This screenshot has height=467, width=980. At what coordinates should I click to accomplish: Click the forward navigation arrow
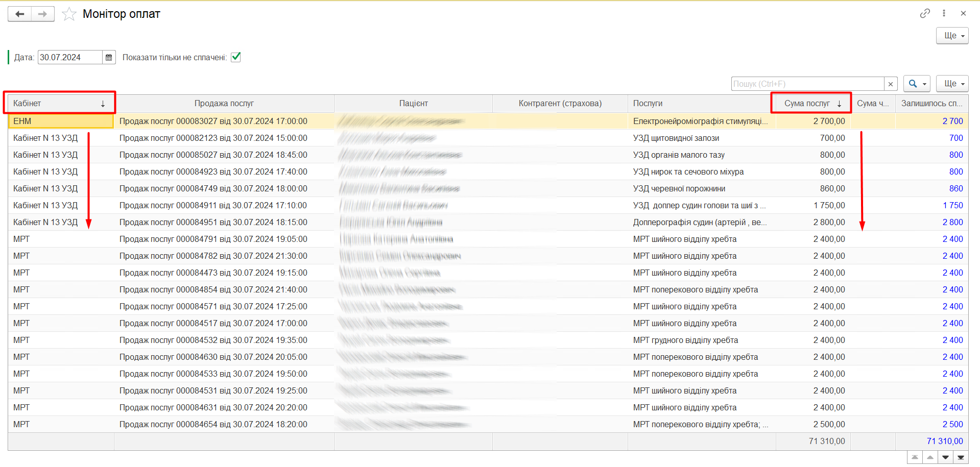point(42,14)
